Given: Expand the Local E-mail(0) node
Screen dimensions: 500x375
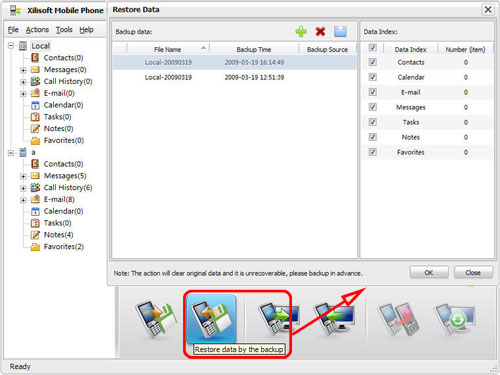Looking at the screenshot, I should 23,94.
